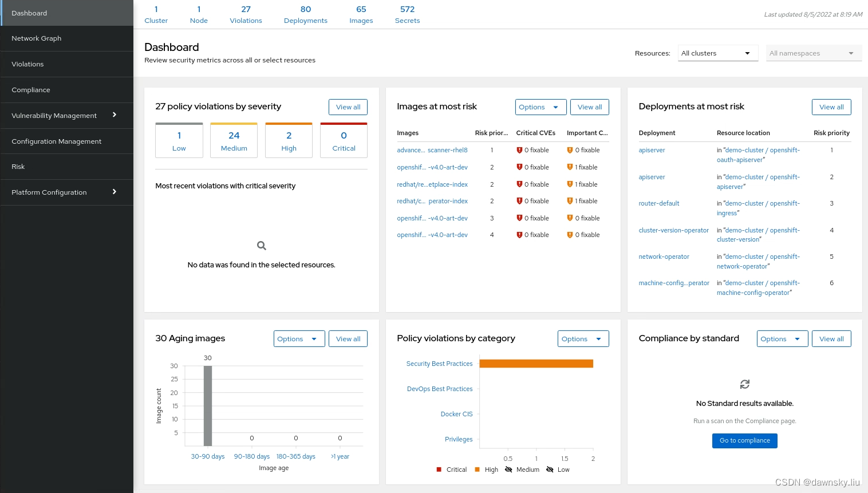Click 180-365 days axis label
Screen dimensions: 868x493
click(296, 456)
